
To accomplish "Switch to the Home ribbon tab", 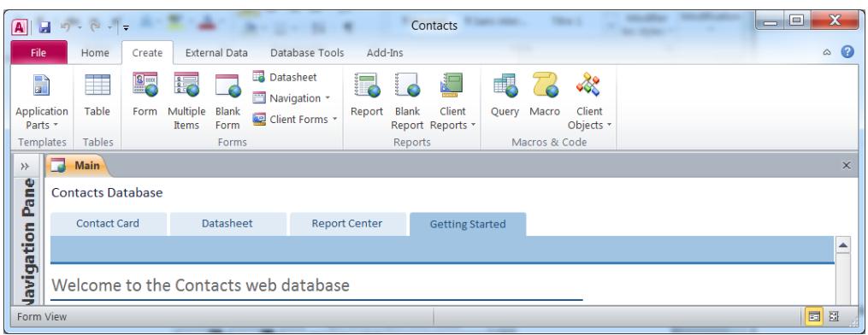I will (95, 53).
